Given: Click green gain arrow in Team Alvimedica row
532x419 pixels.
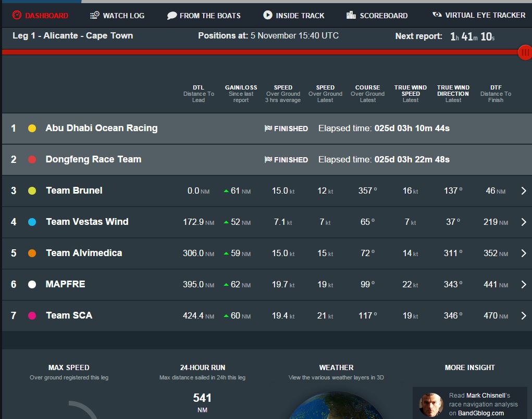Looking at the screenshot, I should coord(226,253).
